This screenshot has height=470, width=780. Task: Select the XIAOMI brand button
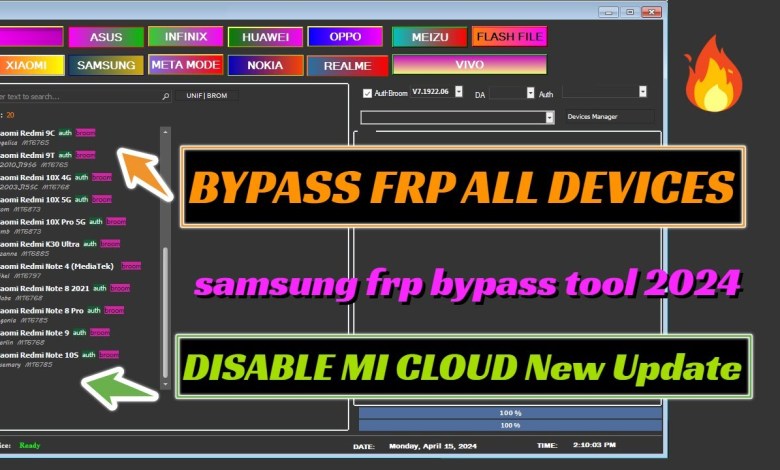click(32, 65)
